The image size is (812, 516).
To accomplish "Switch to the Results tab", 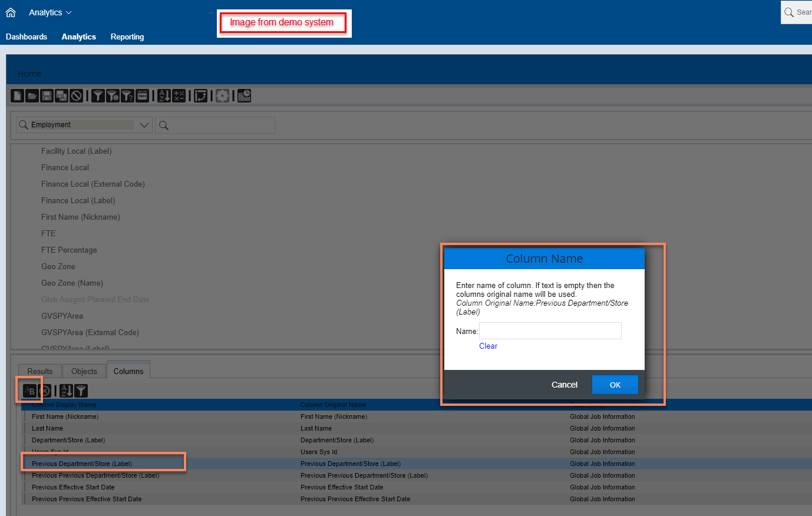I will click(x=40, y=371).
